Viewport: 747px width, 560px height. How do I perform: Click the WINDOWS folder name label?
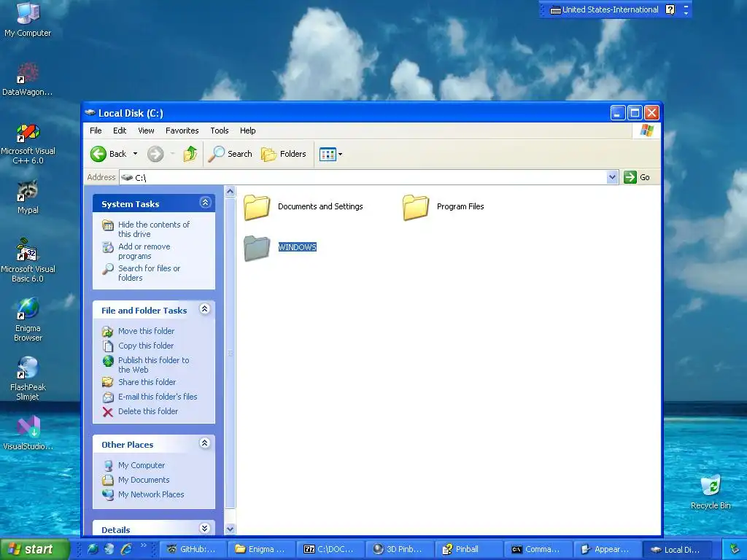pyautogui.click(x=298, y=247)
